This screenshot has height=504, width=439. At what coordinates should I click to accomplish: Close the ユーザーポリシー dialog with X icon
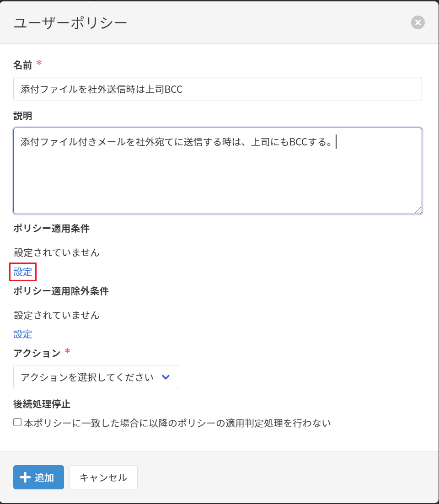point(418,22)
